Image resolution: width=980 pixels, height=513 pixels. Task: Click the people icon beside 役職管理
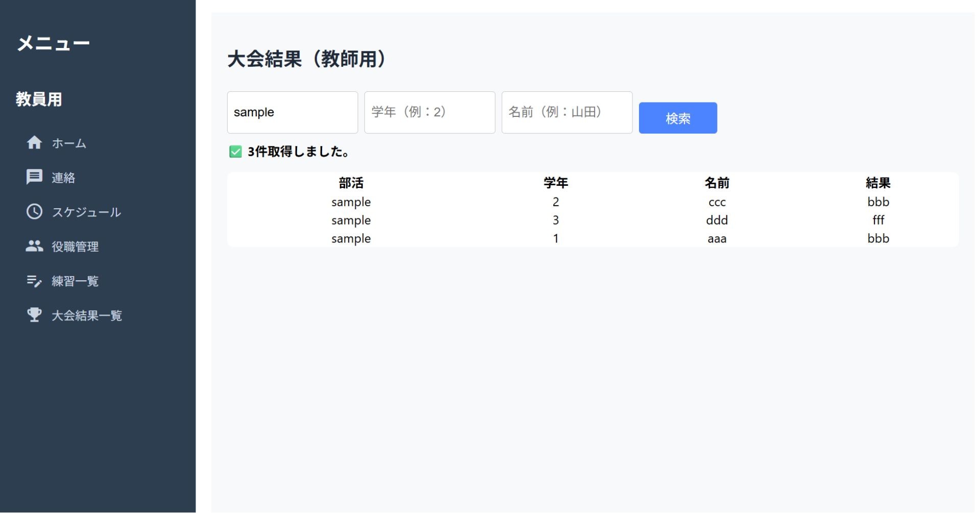pyautogui.click(x=34, y=247)
